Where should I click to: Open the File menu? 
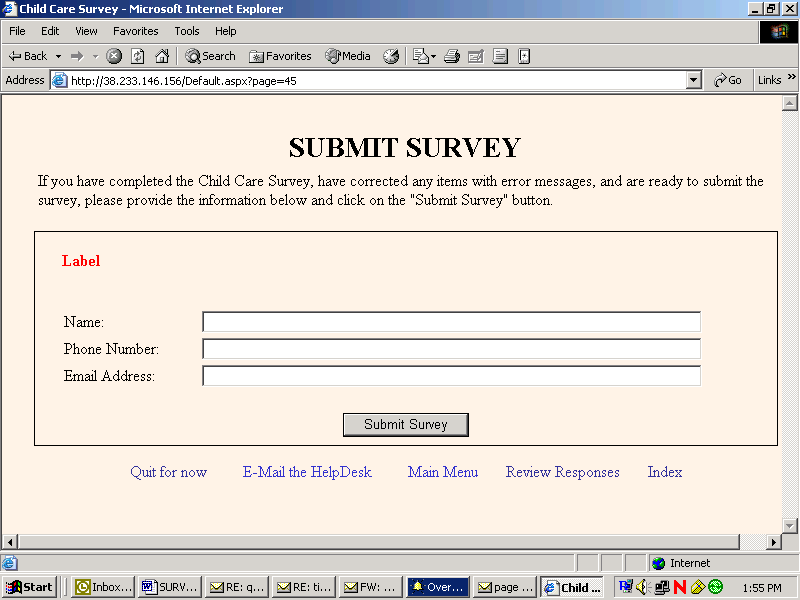tap(17, 31)
